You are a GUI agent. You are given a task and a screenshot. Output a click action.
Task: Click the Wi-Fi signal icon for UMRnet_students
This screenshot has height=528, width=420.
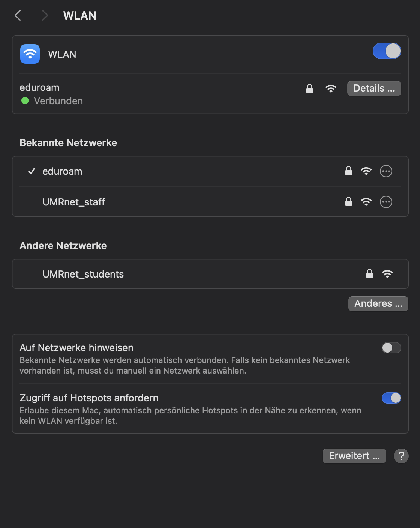pos(387,274)
